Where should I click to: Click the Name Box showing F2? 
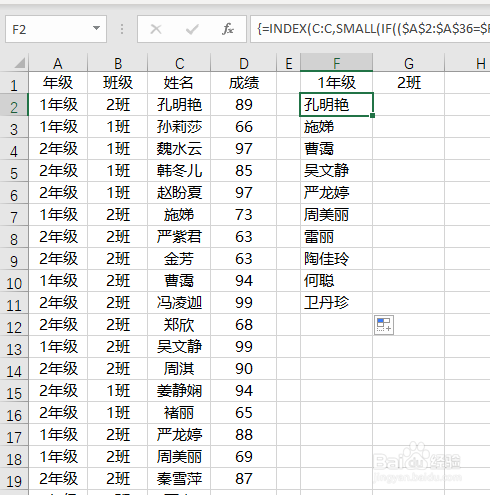pyautogui.click(x=56, y=29)
